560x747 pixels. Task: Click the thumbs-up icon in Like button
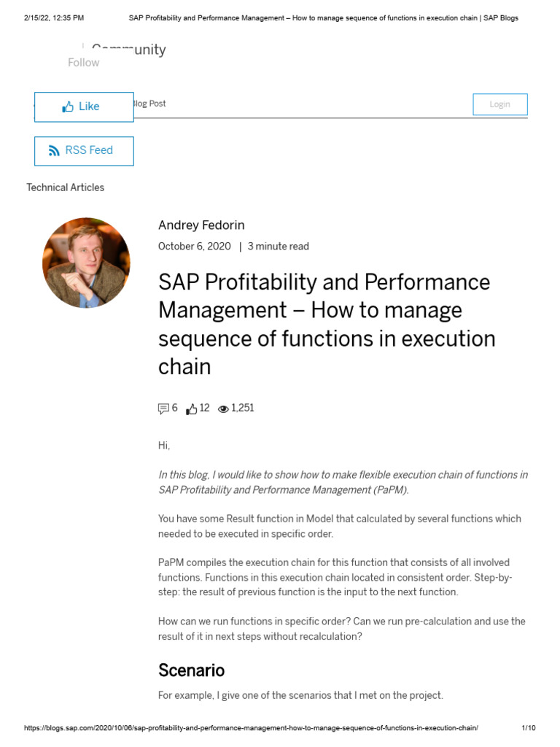[x=68, y=107]
